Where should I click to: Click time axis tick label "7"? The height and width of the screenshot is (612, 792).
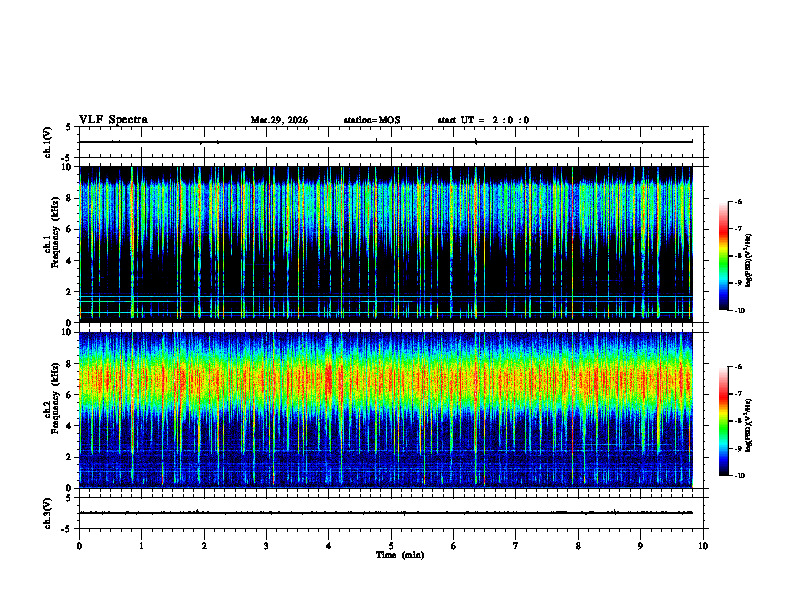(516, 546)
